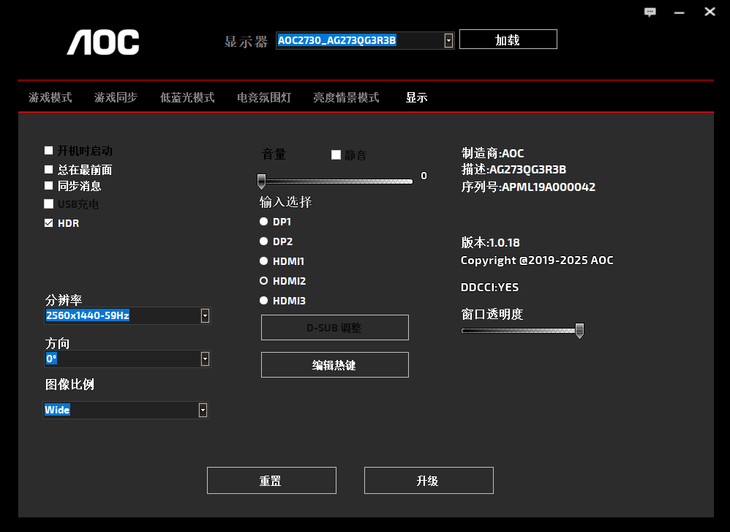Toggle USB充电 checkbox
730x532 pixels.
tap(48, 204)
